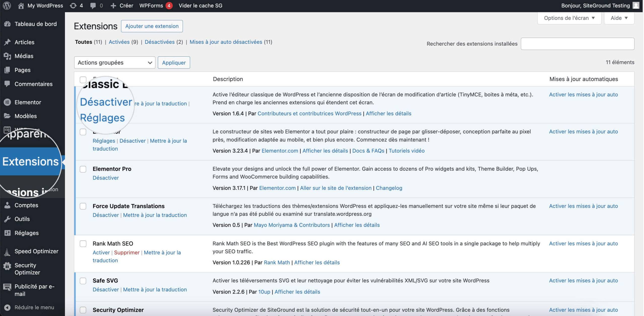Click the Commentaires sidebar icon
This screenshot has height=316, width=644.
7,84
